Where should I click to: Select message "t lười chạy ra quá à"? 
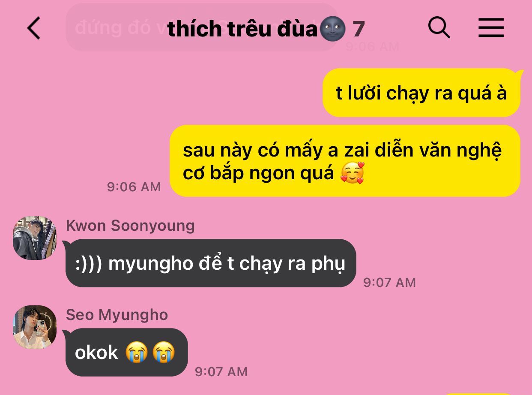[x=421, y=93]
